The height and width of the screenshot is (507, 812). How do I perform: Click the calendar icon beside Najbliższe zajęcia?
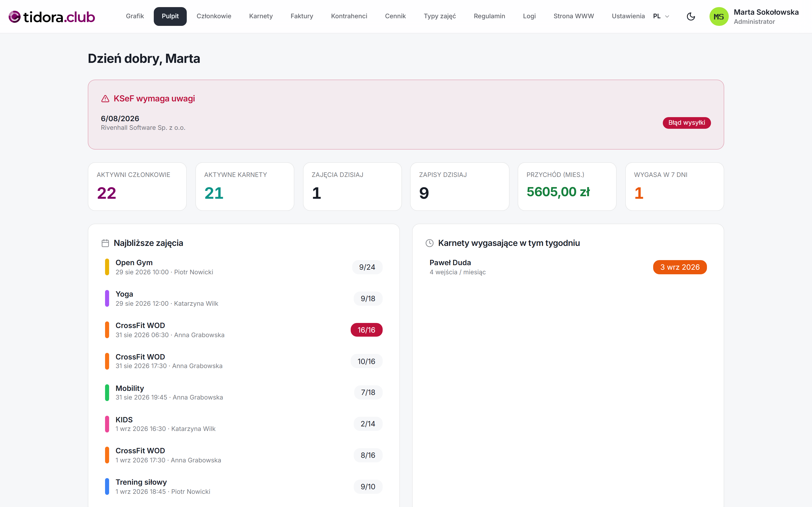click(x=105, y=243)
